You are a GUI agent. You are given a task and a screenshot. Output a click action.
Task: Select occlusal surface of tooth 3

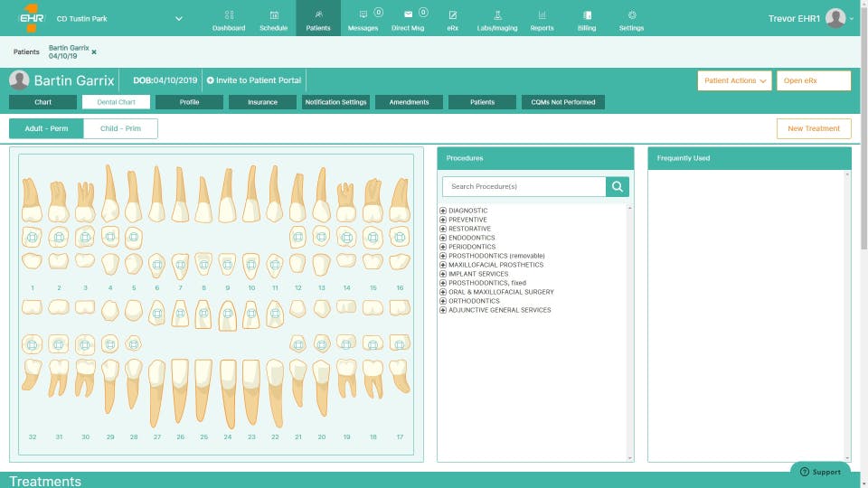tap(85, 237)
